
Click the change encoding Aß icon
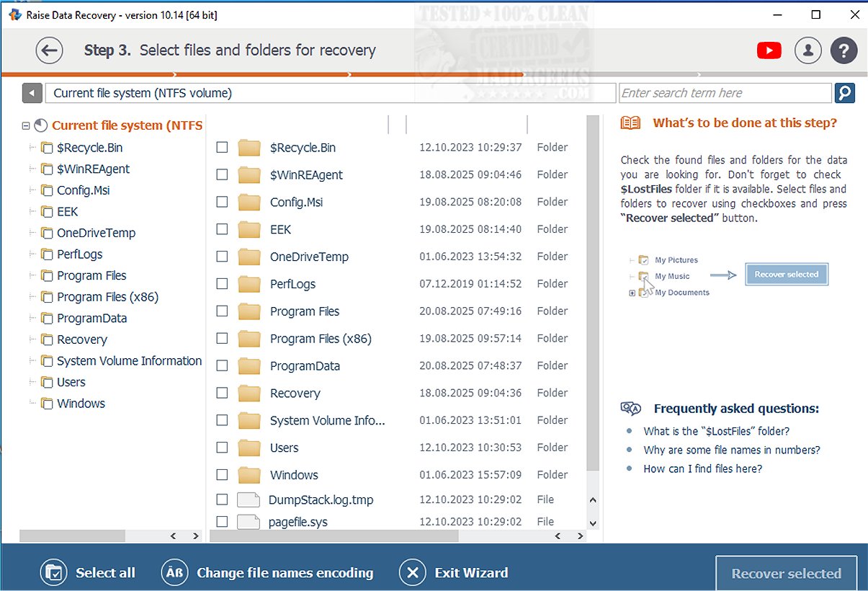pos(174,573)
